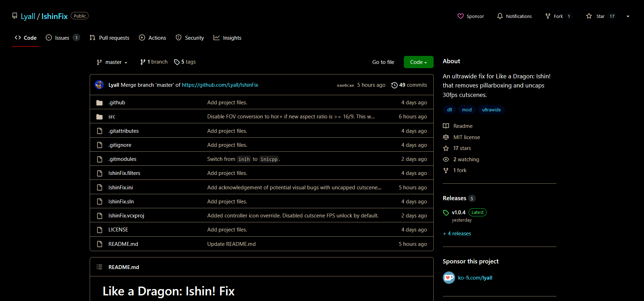The height and width of the screenshot is (301, 644).
Task: Expand the master branch selector
Action: [x=112, y=62]
